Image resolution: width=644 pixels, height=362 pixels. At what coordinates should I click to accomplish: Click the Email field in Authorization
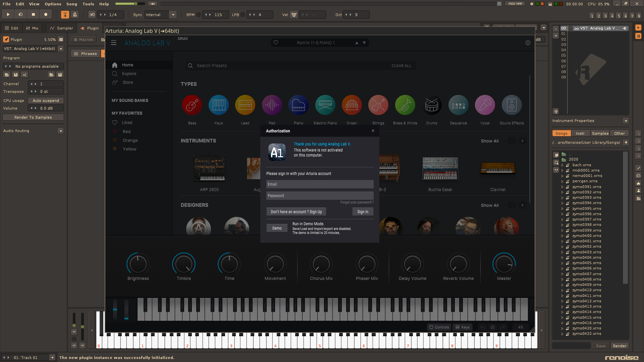coord(320,184)
